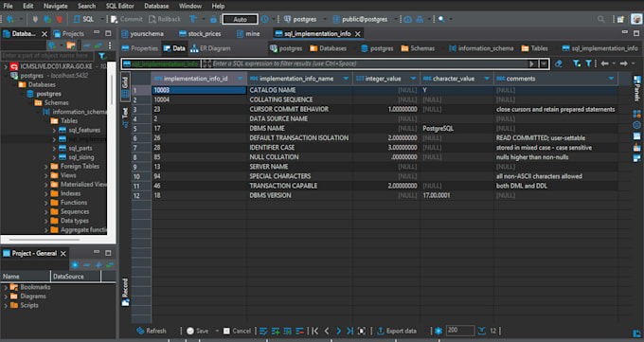
Task: Open the Auto commit mode selector
Action: (240, 19)
